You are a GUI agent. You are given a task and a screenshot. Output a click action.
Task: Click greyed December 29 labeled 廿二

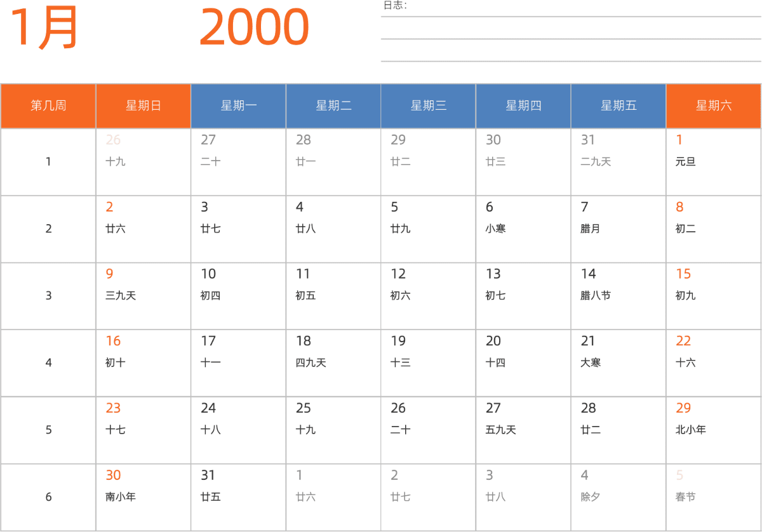point(429,162)
